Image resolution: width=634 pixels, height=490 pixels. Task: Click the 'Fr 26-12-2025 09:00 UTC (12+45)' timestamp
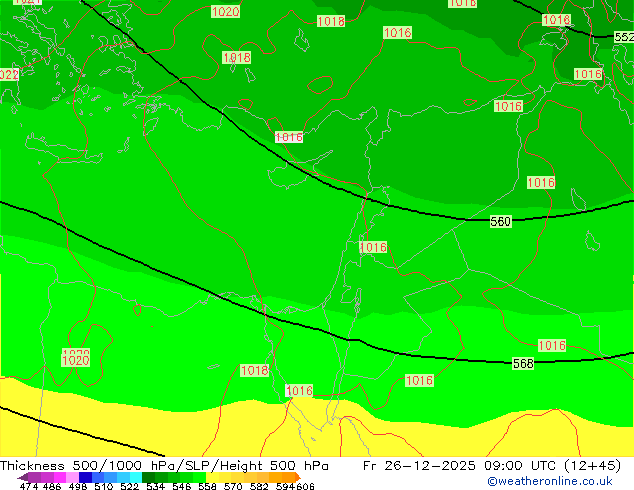point(492,466)
